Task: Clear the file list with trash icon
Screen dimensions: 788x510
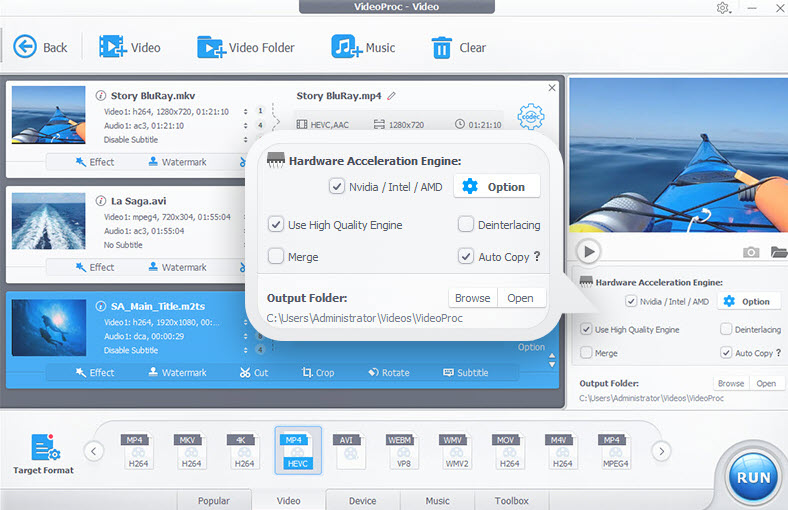Action: click(458, 48)
